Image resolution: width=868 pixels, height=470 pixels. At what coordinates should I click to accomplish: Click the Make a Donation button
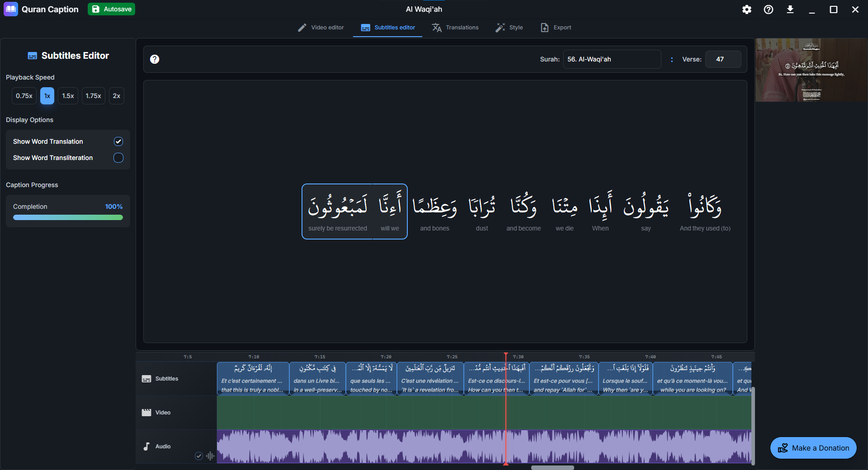tap(812, 448)
